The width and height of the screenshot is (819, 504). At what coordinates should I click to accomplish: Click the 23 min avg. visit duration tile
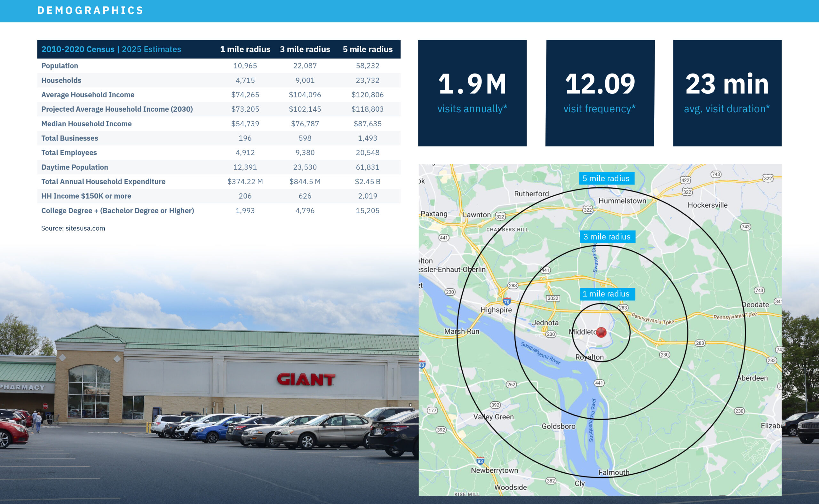[727, 93]
